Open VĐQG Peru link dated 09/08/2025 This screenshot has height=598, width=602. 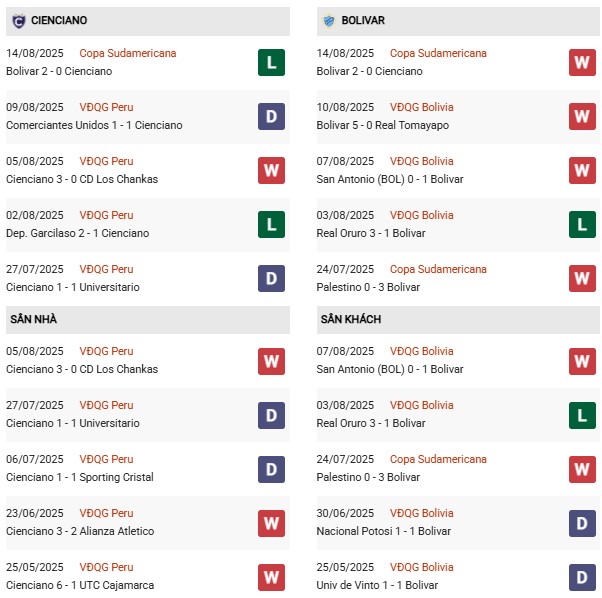pos(107,107)
